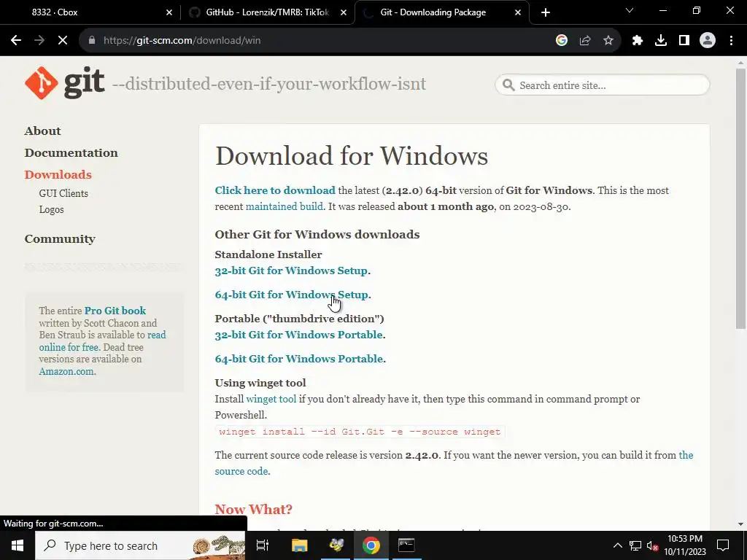The width and height of the screenshot is (747, 560).
Task: Open the Amazon.com link
Action: pyautogui.click(x=66, y=371)
